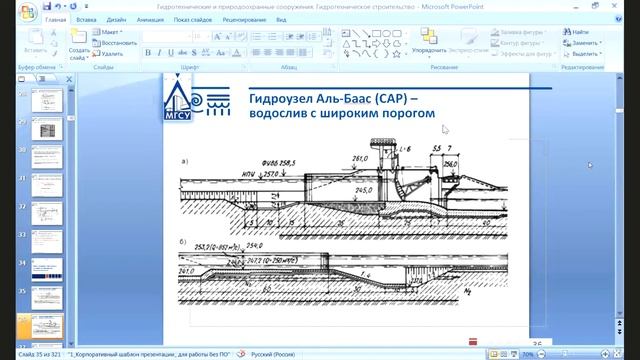Open the Дизайн ribbon tab
640x360 pixels.
click(116, 20)
